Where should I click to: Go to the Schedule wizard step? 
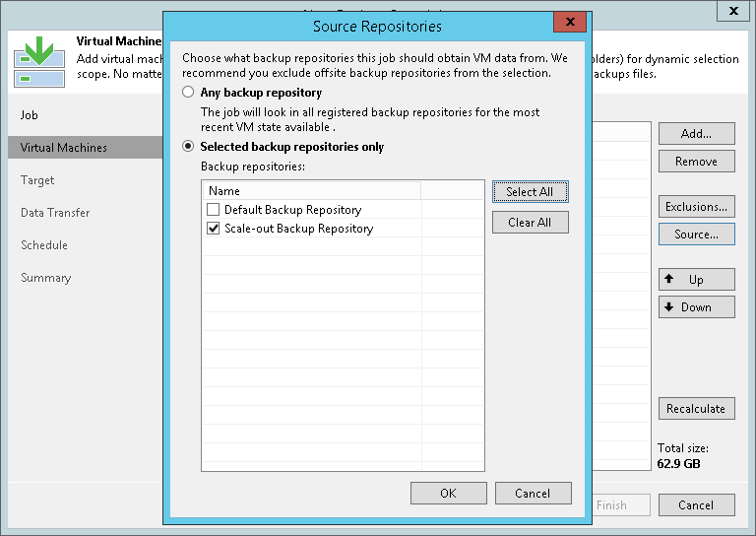click(x=44, y=245)
